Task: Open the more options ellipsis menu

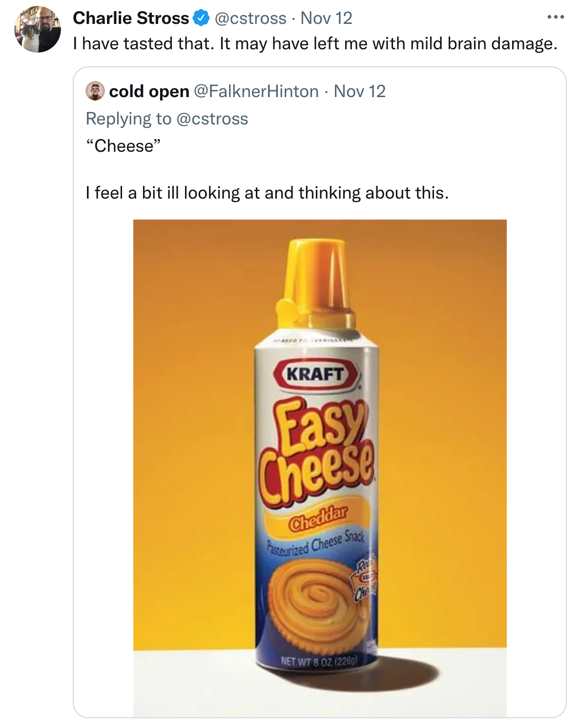Action: [555, 18]
